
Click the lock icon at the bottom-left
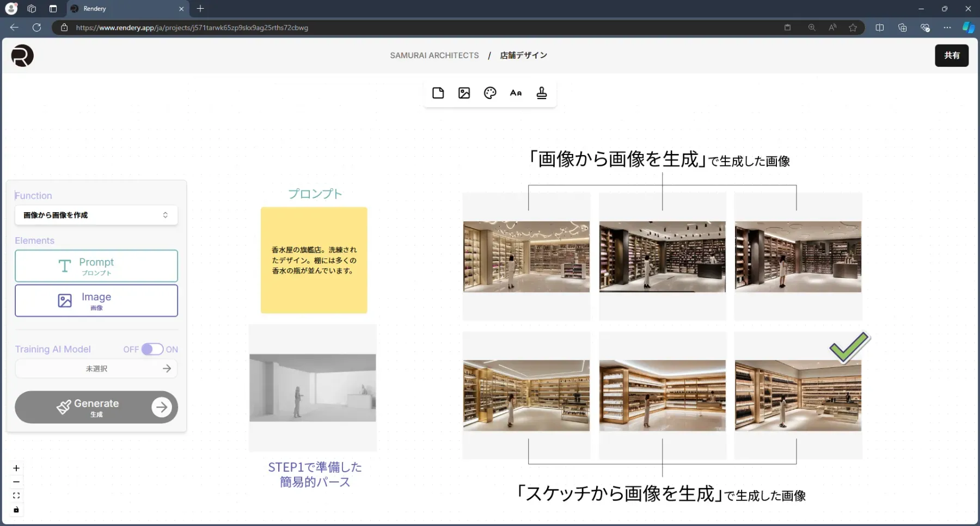tap(16, 510)
